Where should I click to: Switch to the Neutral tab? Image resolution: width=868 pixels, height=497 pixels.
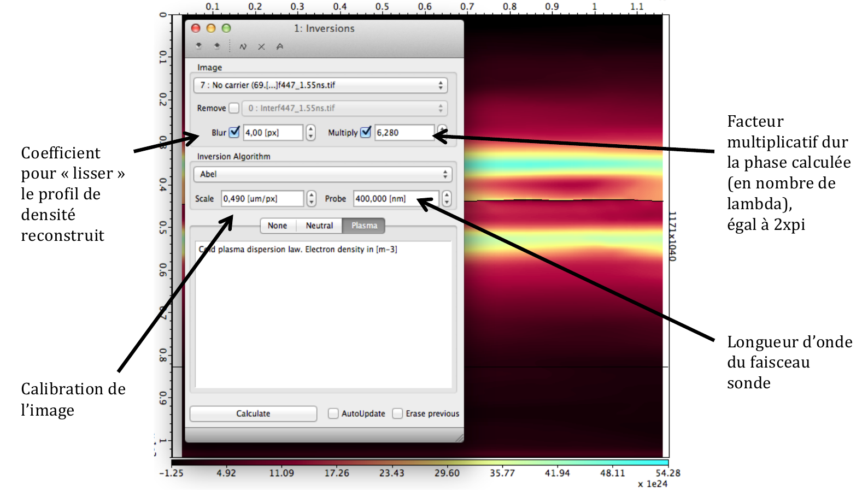coord(319,226)
